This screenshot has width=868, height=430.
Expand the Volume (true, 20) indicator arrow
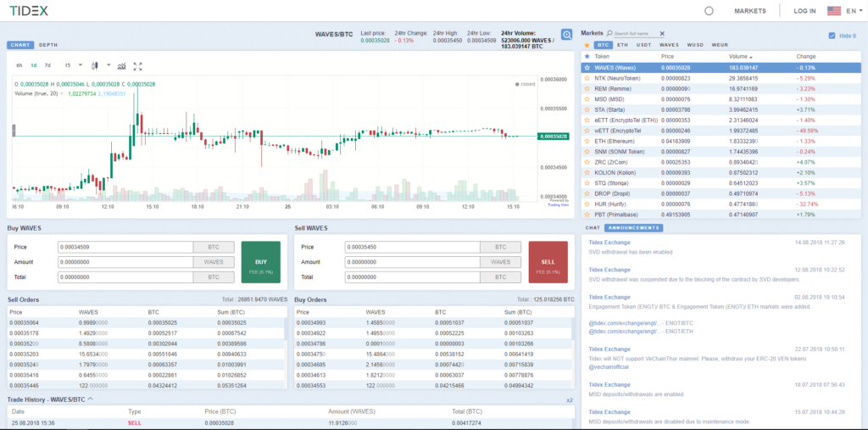point(61,93)
